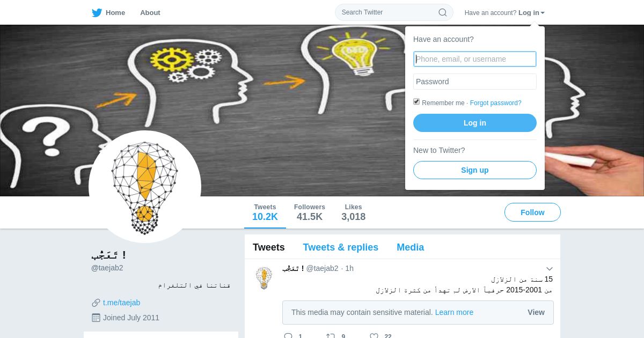The image size is (644, 338).
Task: Toggle the Remember me checkbox
Action: pyautogui.click(x=416, y=102)
